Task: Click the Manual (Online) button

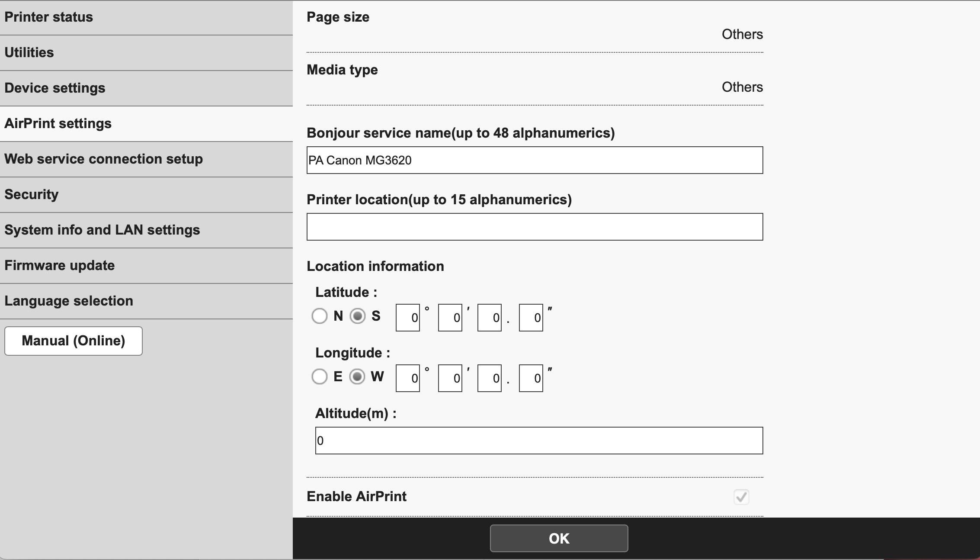Action: click(74, 341)
